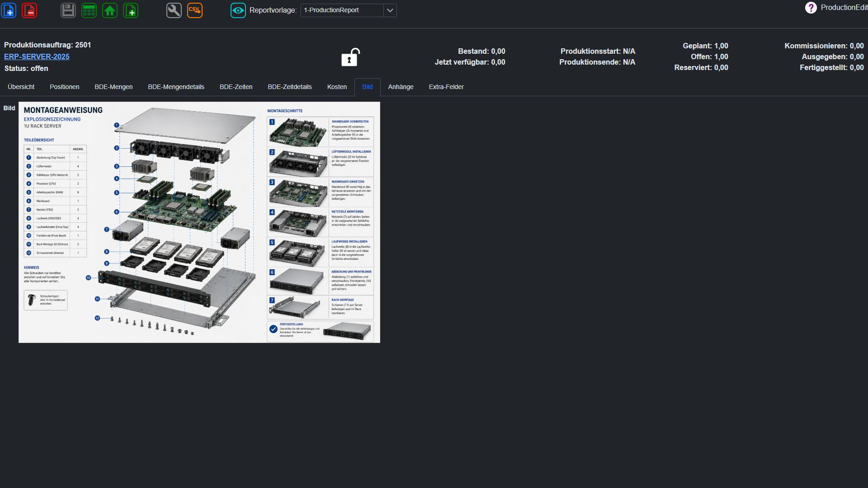
Task: Click the floppy disk save icon
Action: coord(68,10)
